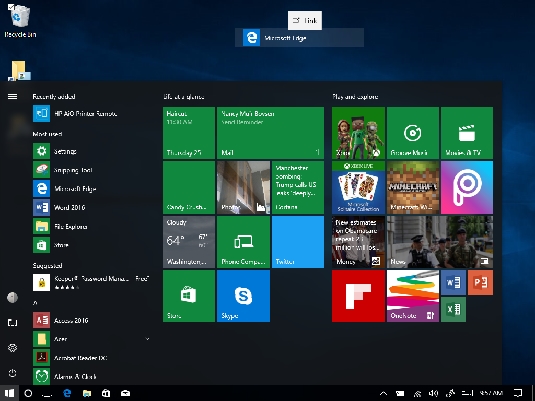Open File Explorer from Most used list
Viewport: 535px width, 401px height.
pyautogui.click(x=91, y=226)
